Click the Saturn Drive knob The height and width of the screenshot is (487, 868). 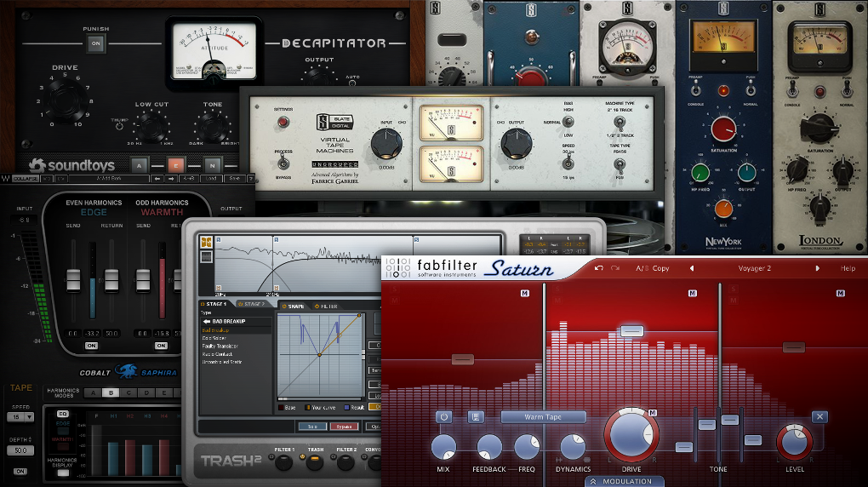[631, 434]
